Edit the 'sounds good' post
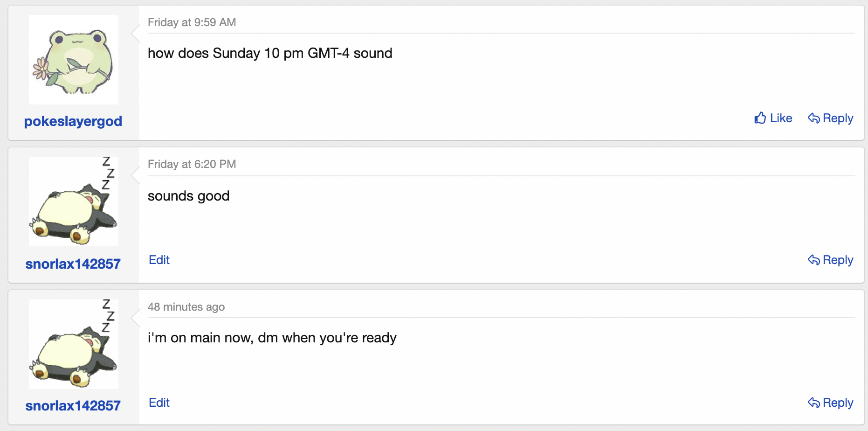 click(x=159, y=260)
